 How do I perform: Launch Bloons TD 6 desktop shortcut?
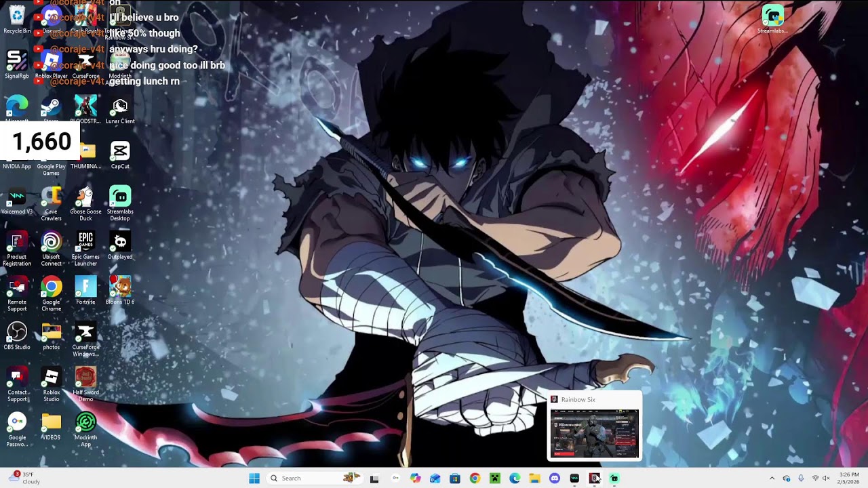[120, 291]
